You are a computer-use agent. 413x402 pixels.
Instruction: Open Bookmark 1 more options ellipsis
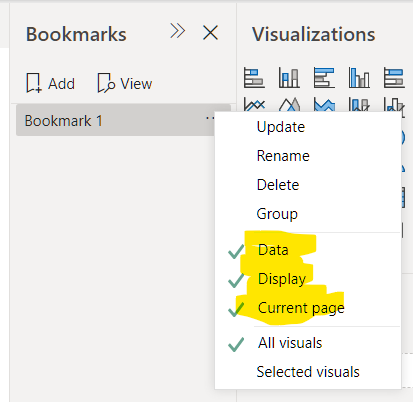coord(210,118)
